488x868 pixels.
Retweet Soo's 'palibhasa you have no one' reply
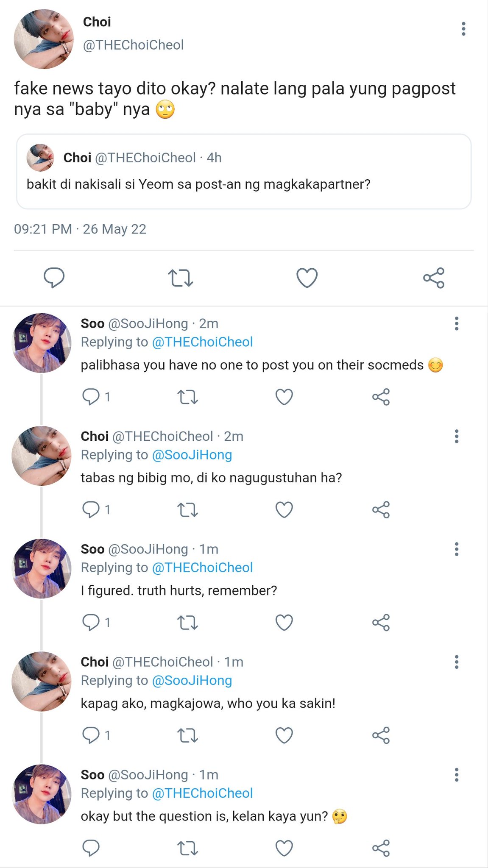tap(187, 397)
